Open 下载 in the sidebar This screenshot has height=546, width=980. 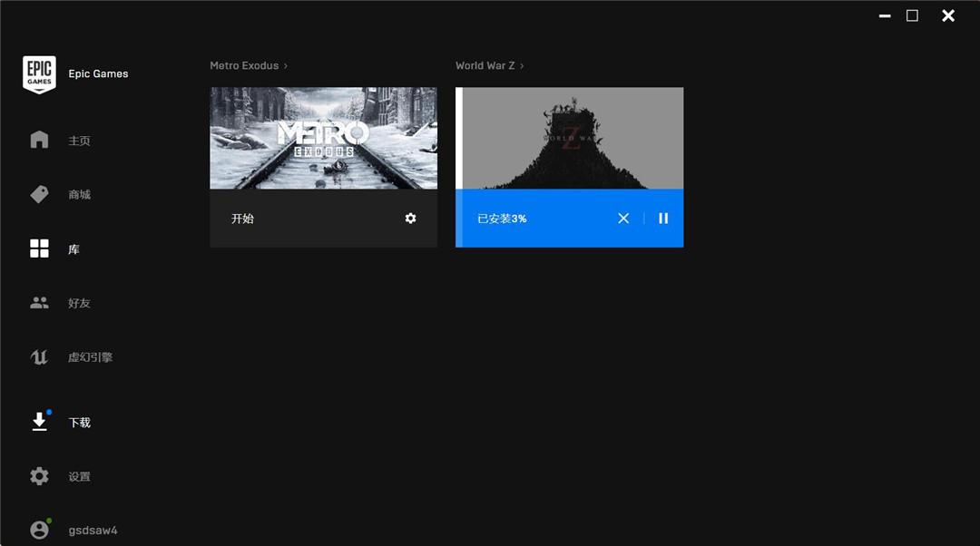[79, 423]
